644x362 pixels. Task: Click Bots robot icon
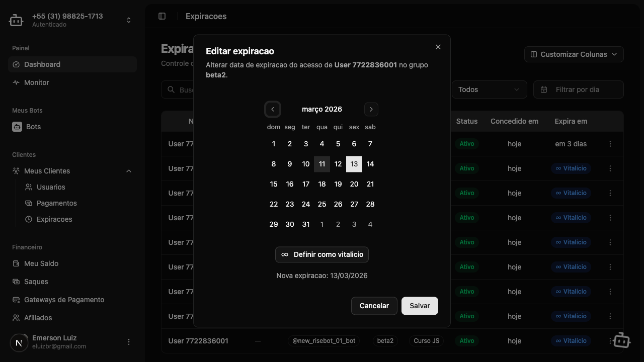point(17,127)
